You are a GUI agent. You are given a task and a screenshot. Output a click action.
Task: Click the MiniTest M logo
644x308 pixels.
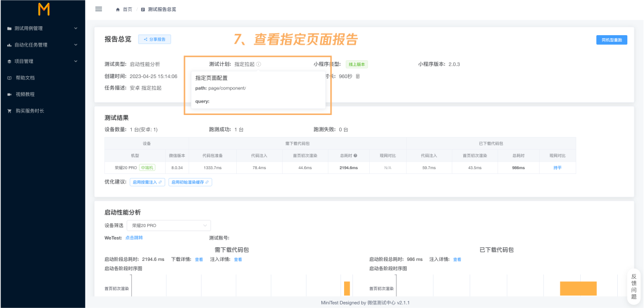tap(44, 9)
